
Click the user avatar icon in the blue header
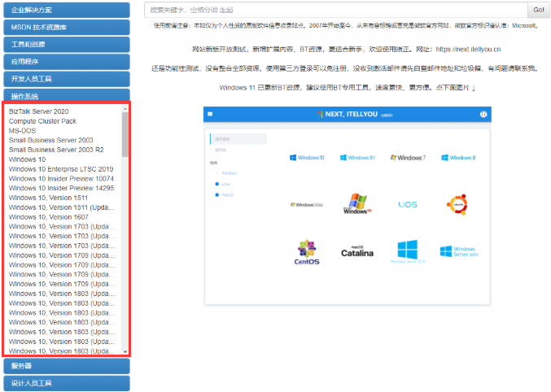coord(483,115)
